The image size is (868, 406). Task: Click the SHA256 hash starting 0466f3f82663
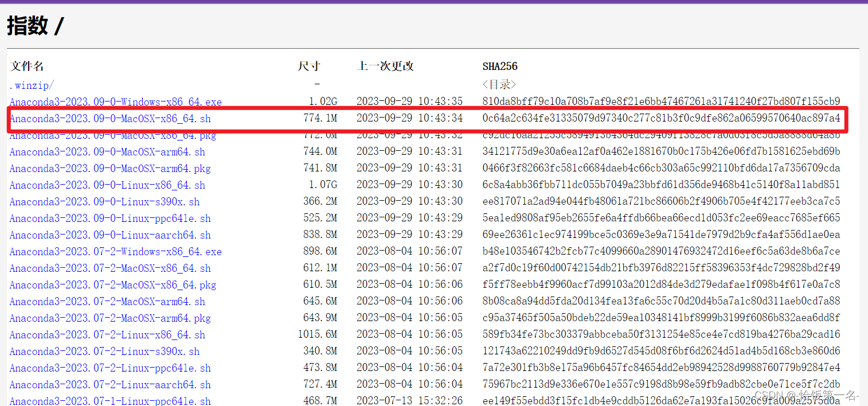click(x=661, y=168)
